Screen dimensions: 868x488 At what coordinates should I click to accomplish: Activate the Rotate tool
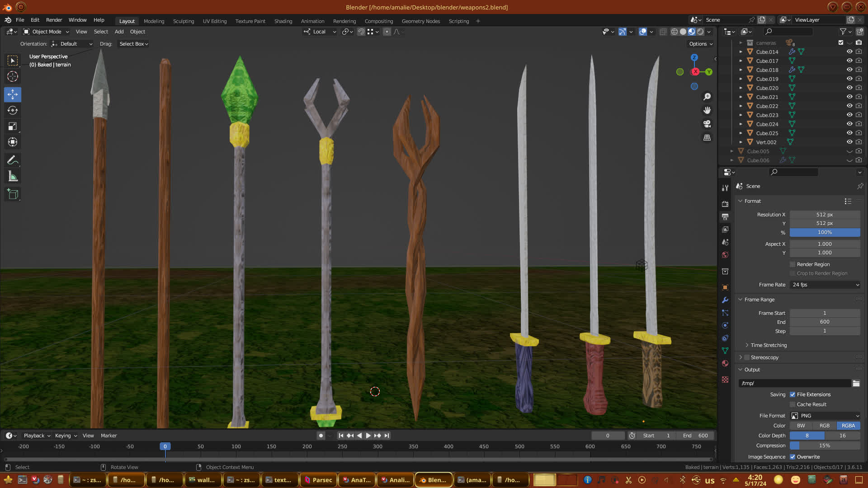point(13,110)
